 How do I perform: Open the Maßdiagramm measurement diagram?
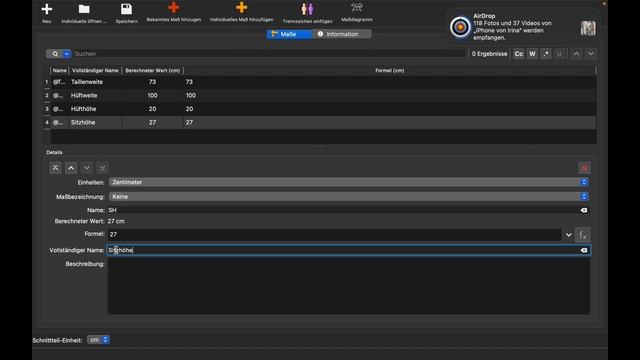(x=357, y=12)
